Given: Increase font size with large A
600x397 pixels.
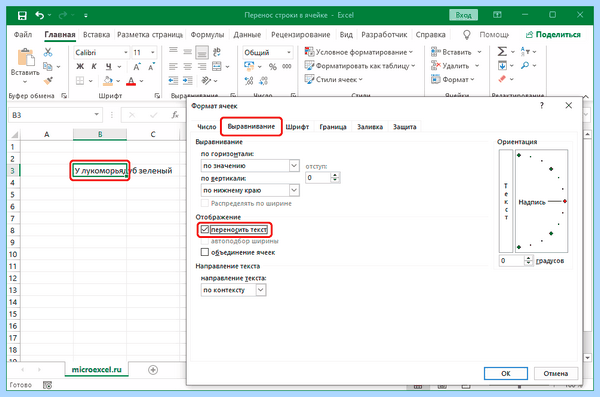Looking at the screenshot, I should pyautogui.click(x=137, y=67).
